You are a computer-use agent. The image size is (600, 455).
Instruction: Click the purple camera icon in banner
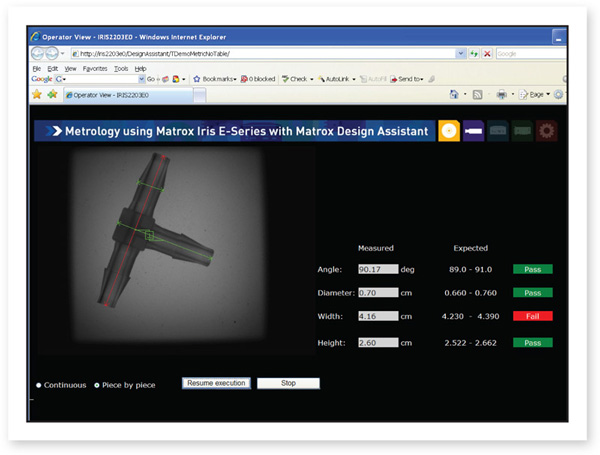473,131
